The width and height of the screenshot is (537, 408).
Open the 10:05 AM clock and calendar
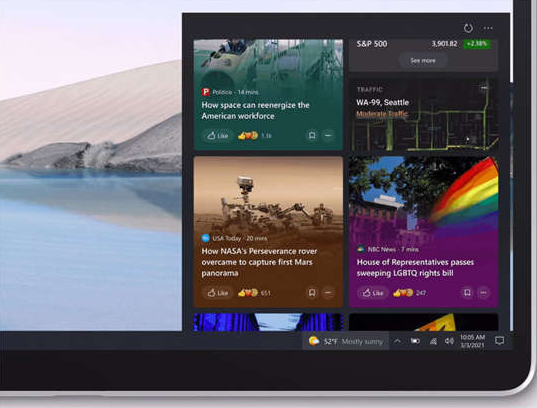coord(472,341)
